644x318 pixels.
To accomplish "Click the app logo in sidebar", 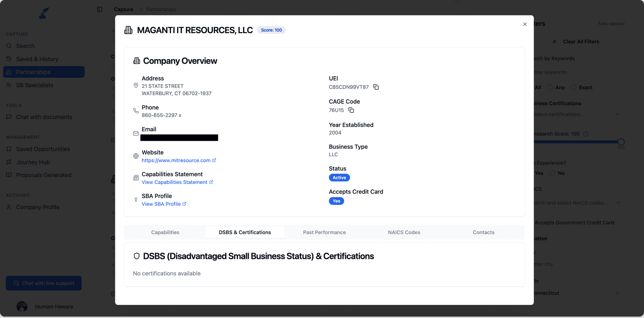I will click(x=44, y=13).
